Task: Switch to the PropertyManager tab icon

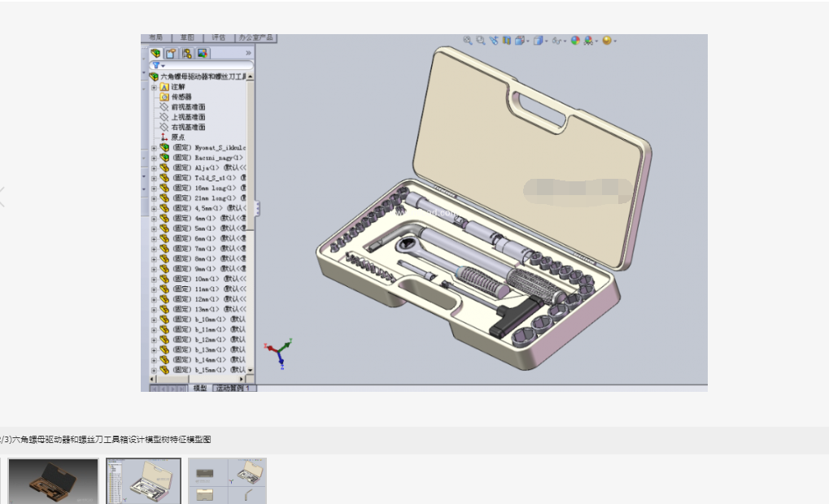Action: (x=171, y=54)
